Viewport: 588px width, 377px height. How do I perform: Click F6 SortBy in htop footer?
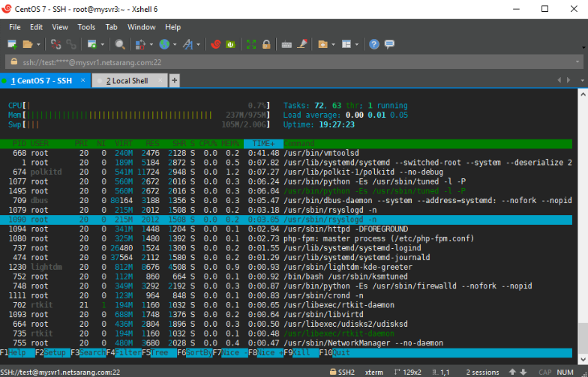point(195,352)
